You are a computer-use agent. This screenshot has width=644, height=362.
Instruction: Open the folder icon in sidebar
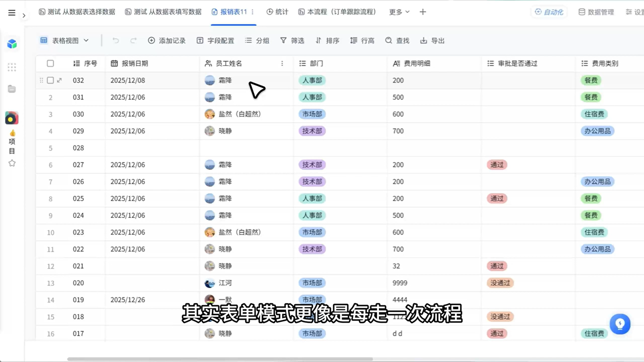(12, 89)
